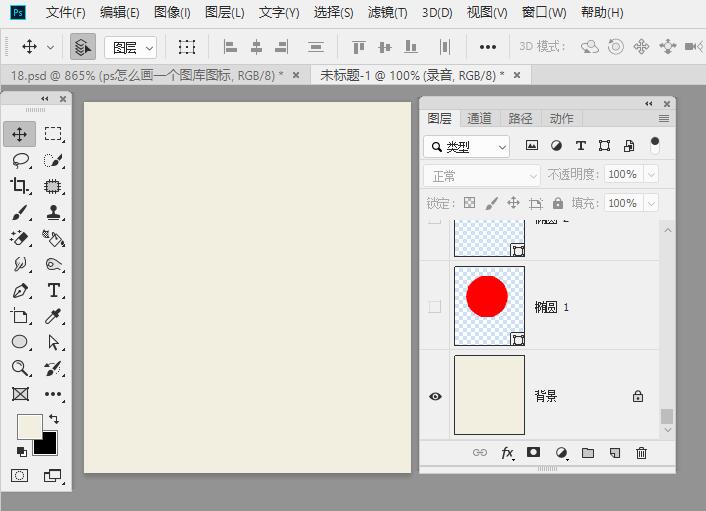Reset default foreground and background colors
This screenshot has height=511, width=706.
click(22, 451)
